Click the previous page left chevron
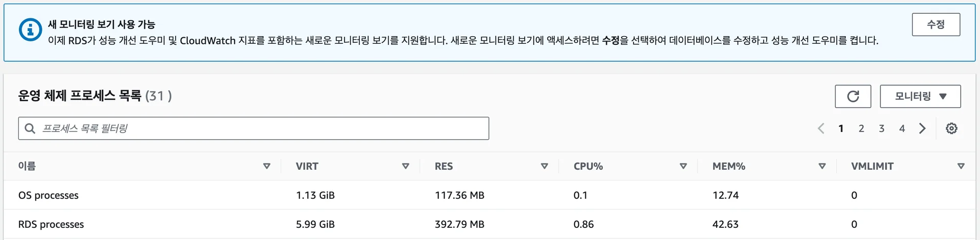This screenshot has width=980, height=240. 821,128
